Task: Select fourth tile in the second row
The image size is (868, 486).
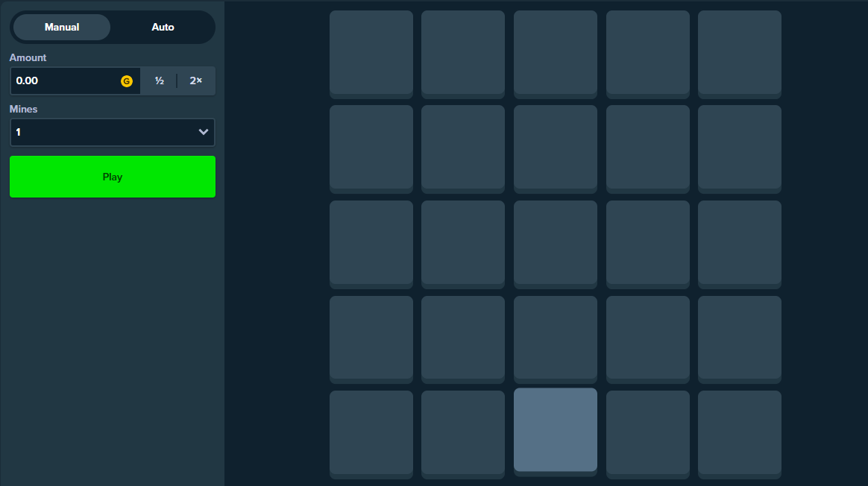Action: [x=648, y=147]
